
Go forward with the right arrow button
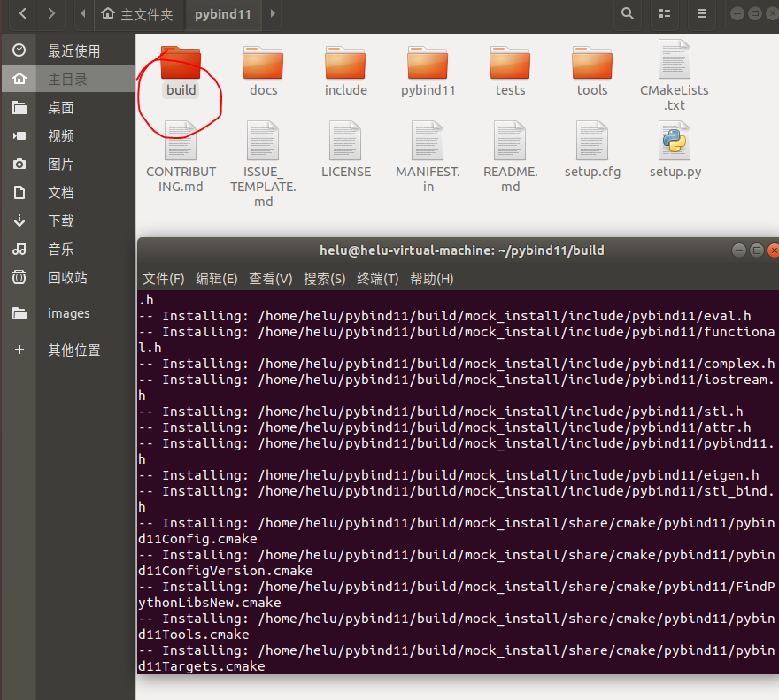coord(51,13)
